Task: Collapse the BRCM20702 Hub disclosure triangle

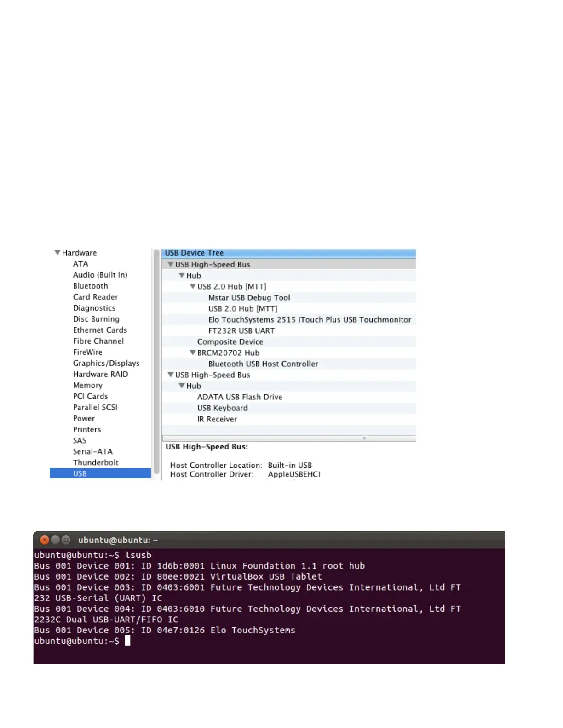Action: 193,353
